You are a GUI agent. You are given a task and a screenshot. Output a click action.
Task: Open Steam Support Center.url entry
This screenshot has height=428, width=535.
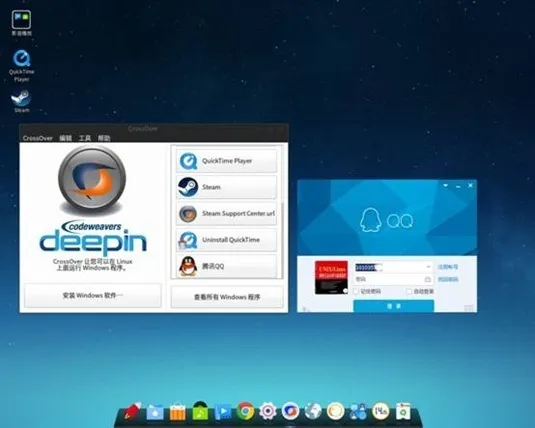pos(226,213)
